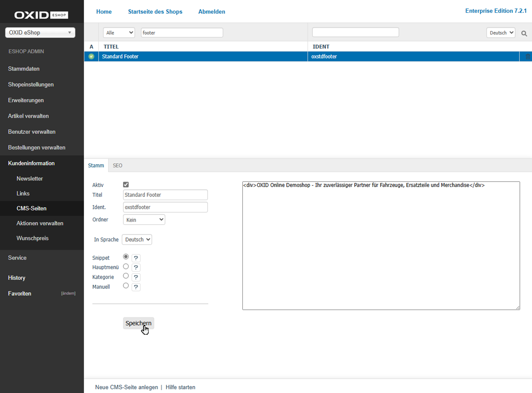Click the Titel input field
Viewport: 532px width, 393px height.
point(165,195)
